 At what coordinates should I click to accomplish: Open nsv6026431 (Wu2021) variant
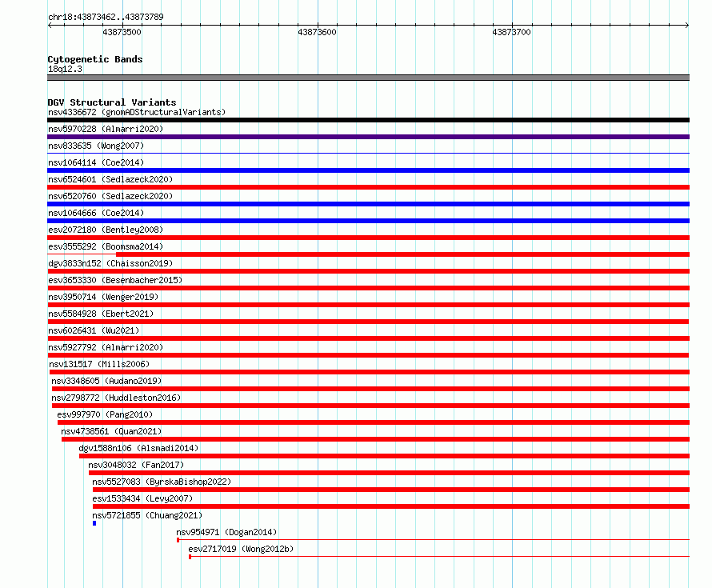[94, 330]
